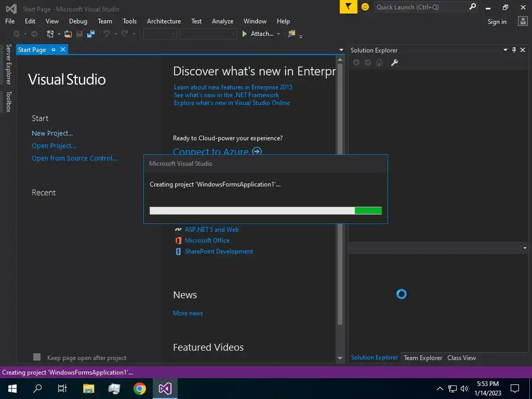Close the Start Page tab
This screenshot has width=532, height=399.
(x=63, y=49)
